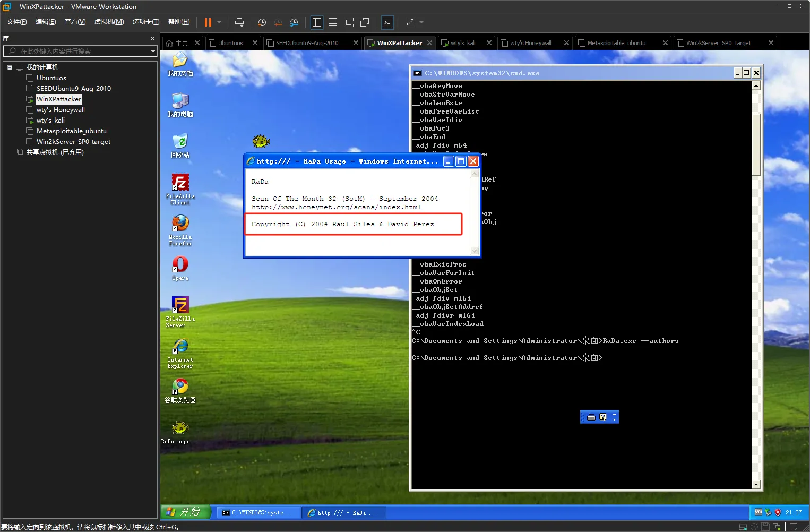The height and width of the screenshot is (532, 810).
Task: Take a snapshot of this virtual machine
Action: click(262, 22)
